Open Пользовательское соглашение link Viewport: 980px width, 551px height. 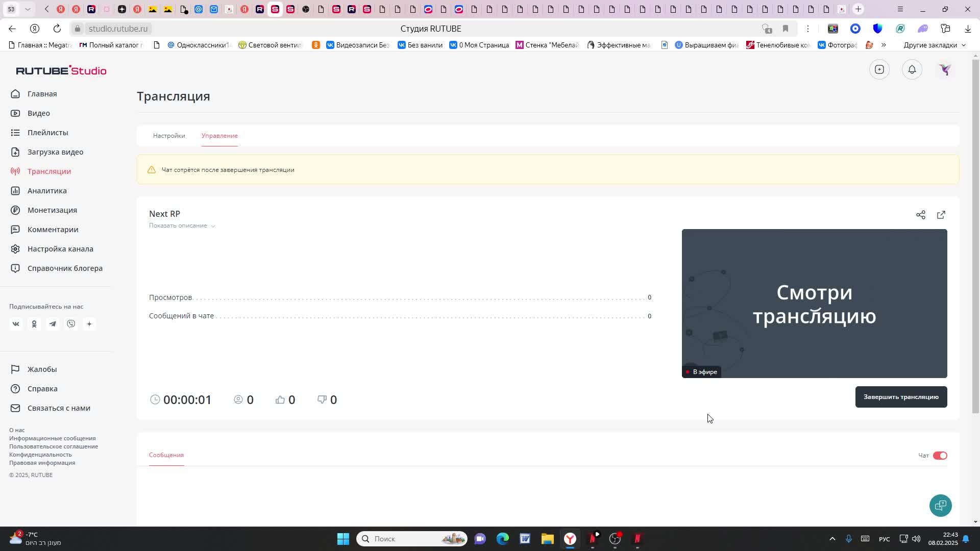(54, 446)
